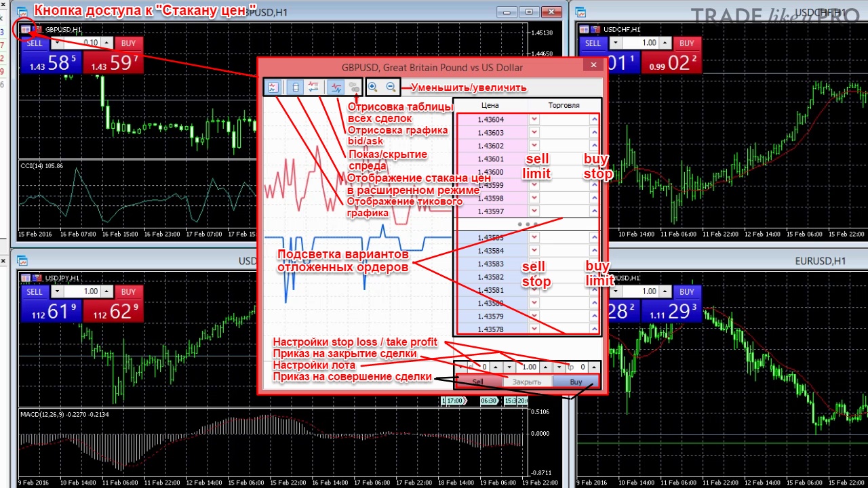Screen dimensions: 868x488
Task: Place buy stop at 1.43602 blue arrow
Action: (594, 146)
